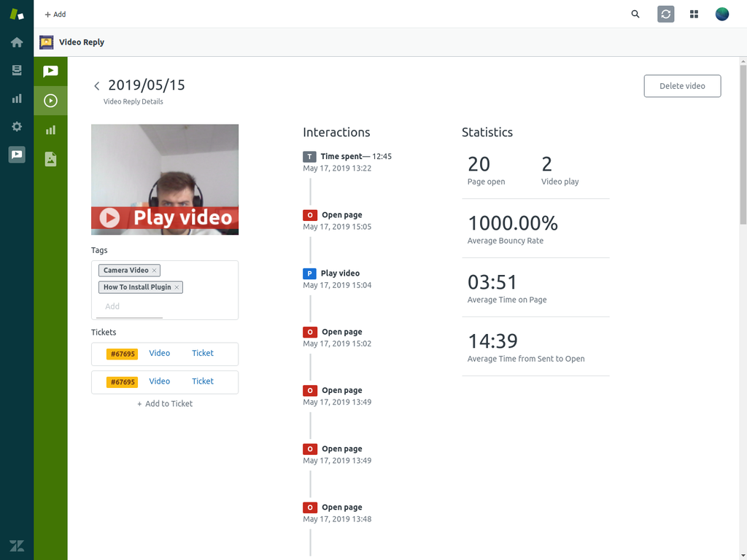The image size is (747, 560).
Task: Click the + Add tab at the top
Action: click(55, 14)
